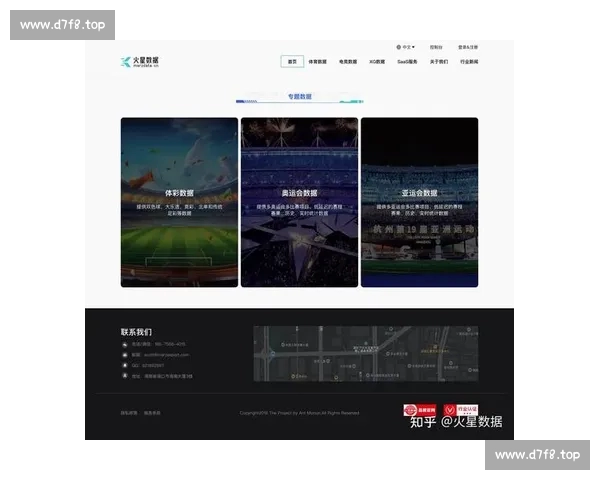The height and width of the screenshot is (480, 600).
Task: Open the 电竞数据 menu item
Action: click(x=348, y=62)
